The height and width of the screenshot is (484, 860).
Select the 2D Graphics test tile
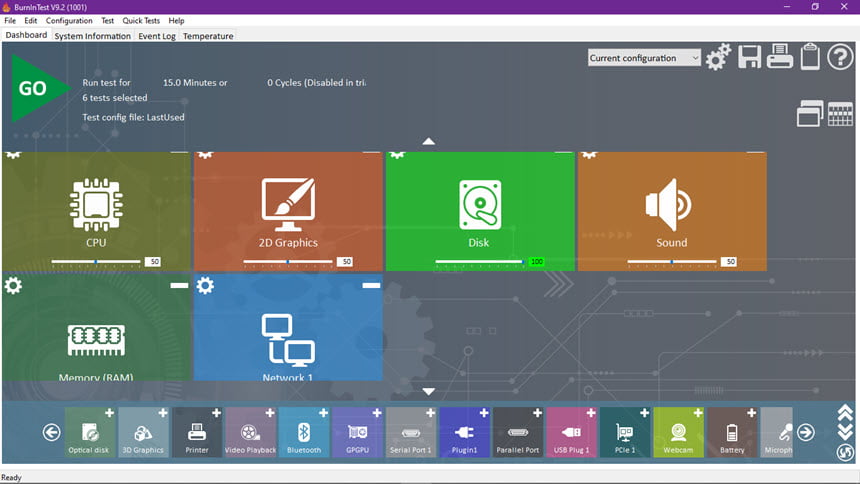pyautogui.click(x=288, y=211)
